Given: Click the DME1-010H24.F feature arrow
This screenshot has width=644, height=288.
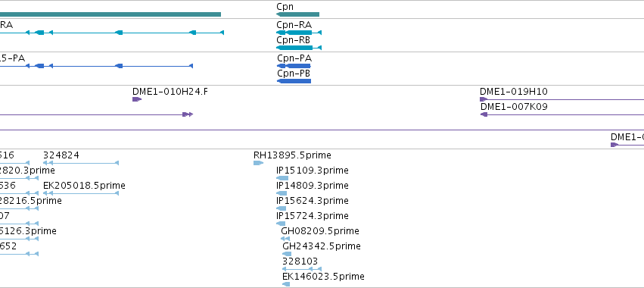Looking at the screenshot, I should point(137,99).
